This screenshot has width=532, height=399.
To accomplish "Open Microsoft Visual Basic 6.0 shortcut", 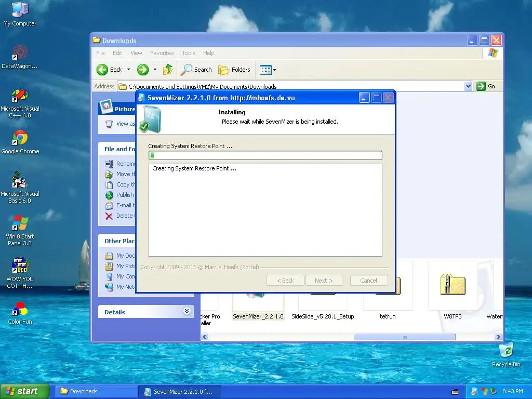I will click(x=20, y=188).
